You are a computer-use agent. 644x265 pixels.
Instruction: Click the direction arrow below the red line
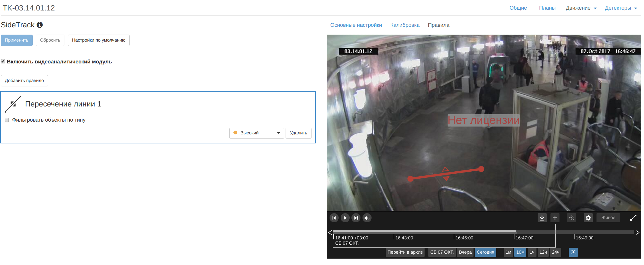coord(446,178)
